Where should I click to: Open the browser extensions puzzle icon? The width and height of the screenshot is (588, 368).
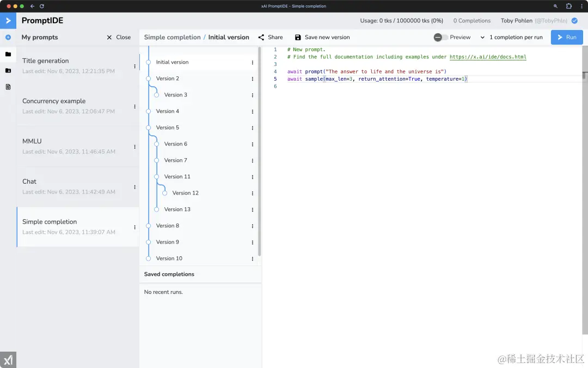[568, 6]
